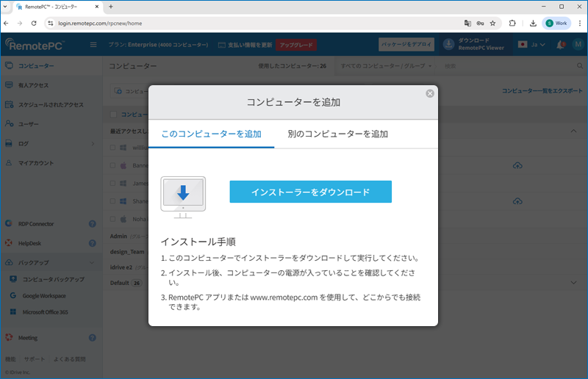The height and width of the screenshot is (379, 588).
Task: Toggle checkbox for Shane computer row
Action: [112, 201]
